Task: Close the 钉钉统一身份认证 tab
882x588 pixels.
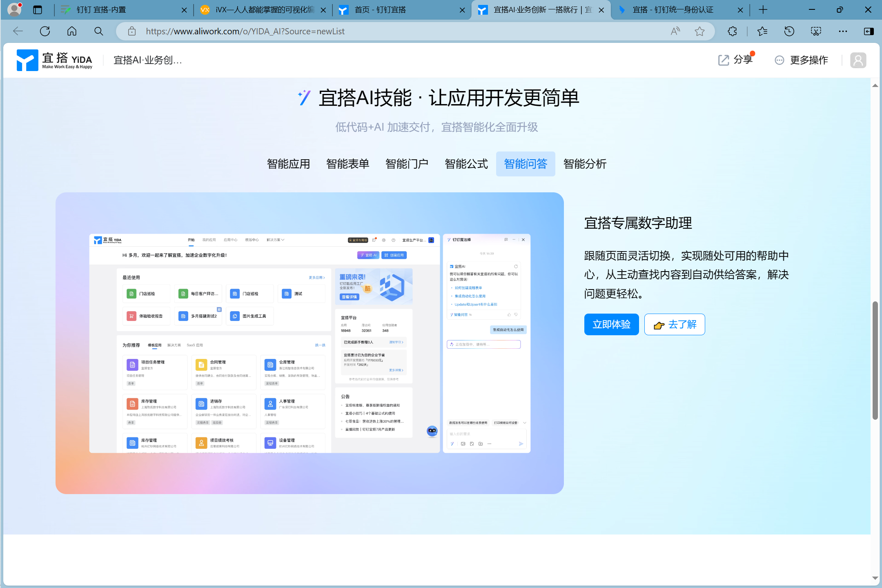Action: coord(740,10)
